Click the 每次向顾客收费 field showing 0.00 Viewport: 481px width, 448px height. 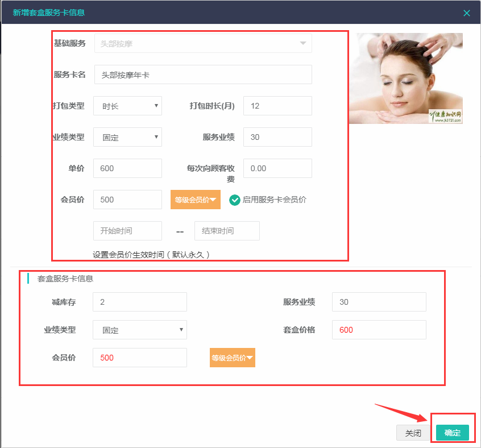[277, 168]
